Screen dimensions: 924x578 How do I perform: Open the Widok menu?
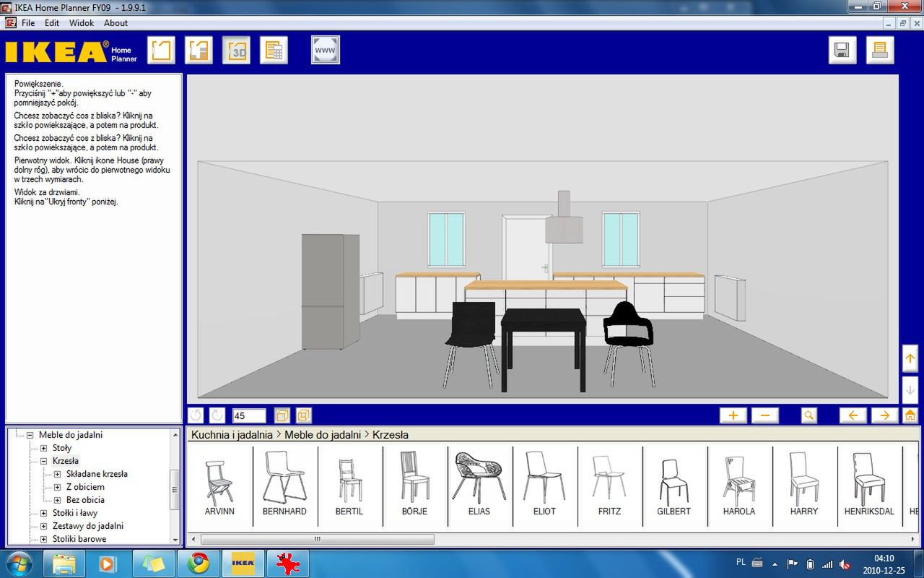(82, 23)
